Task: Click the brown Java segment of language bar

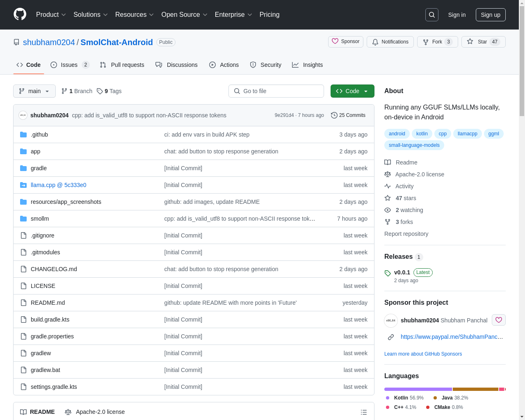Action: [475, 389]
